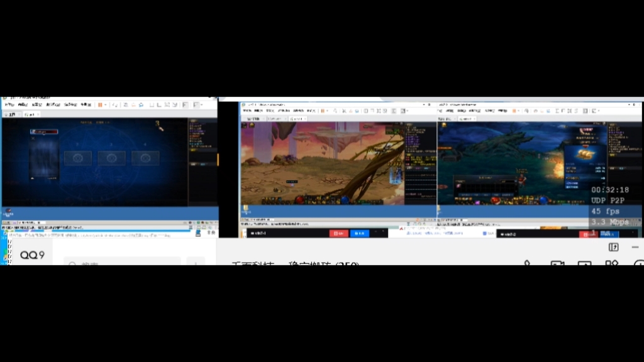Open the folder icon on the middle VM desktop
Viewport: 644px width, 362px height.
pos(246,210)
